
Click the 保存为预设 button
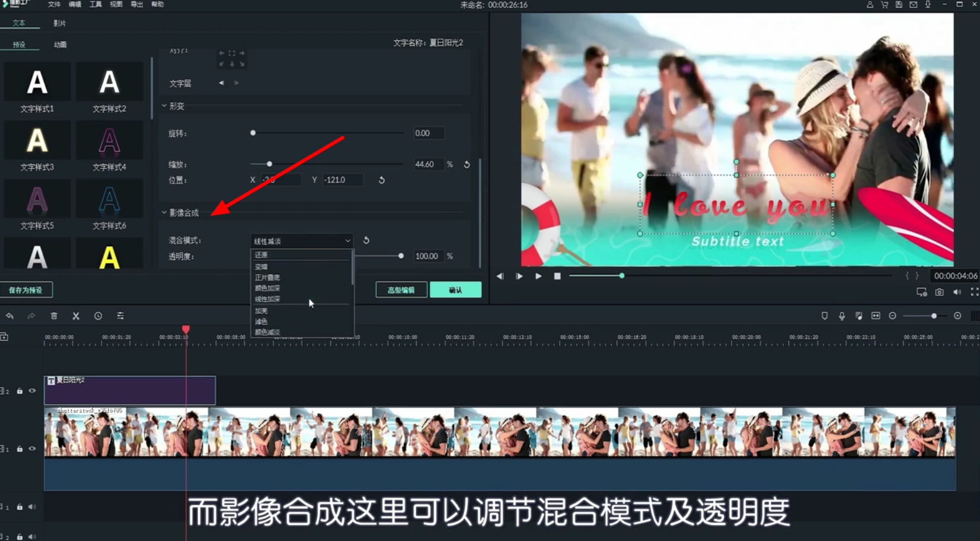click(x=26, y=290)
